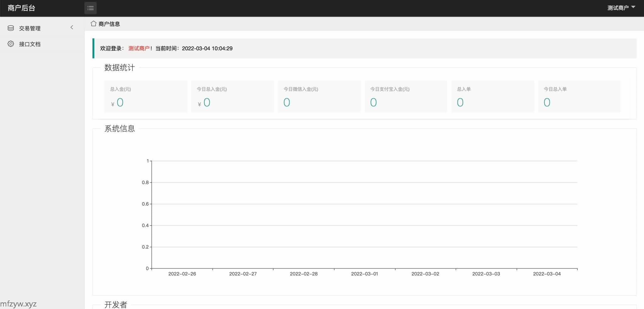Viewport: 644px width, 309px height.
Task: Select the 总入金(元) statistics card
Action: (x=146, y=96)
